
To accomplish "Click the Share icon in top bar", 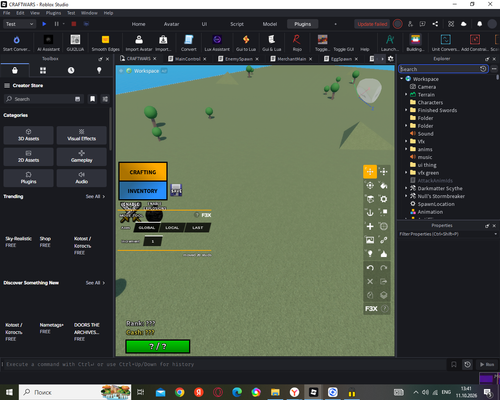I will [435, 24].
